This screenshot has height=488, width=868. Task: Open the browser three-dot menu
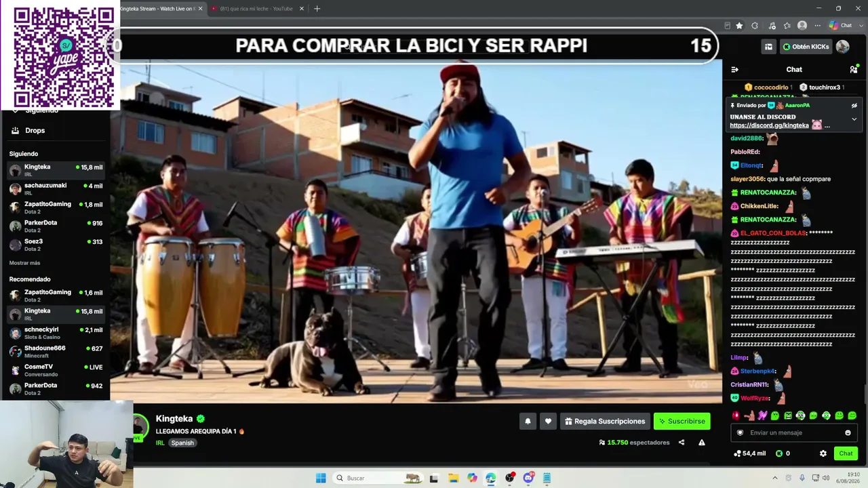pos(816,26)
